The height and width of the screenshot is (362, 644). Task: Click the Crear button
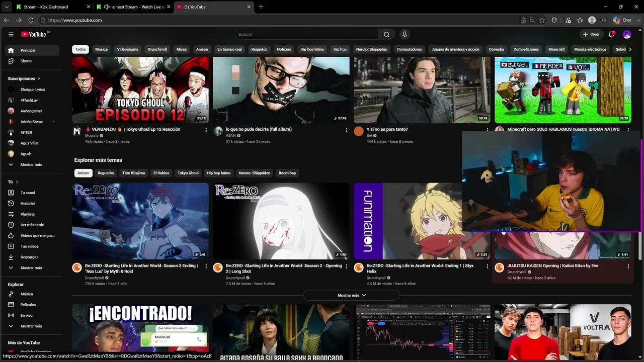pos(591,34)
